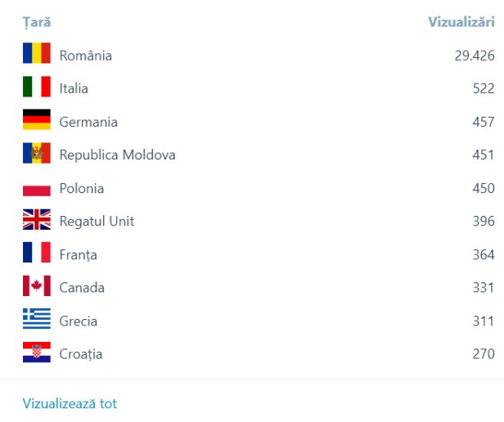
Task: Click the Croația flag icon
Action: [37, 353]
